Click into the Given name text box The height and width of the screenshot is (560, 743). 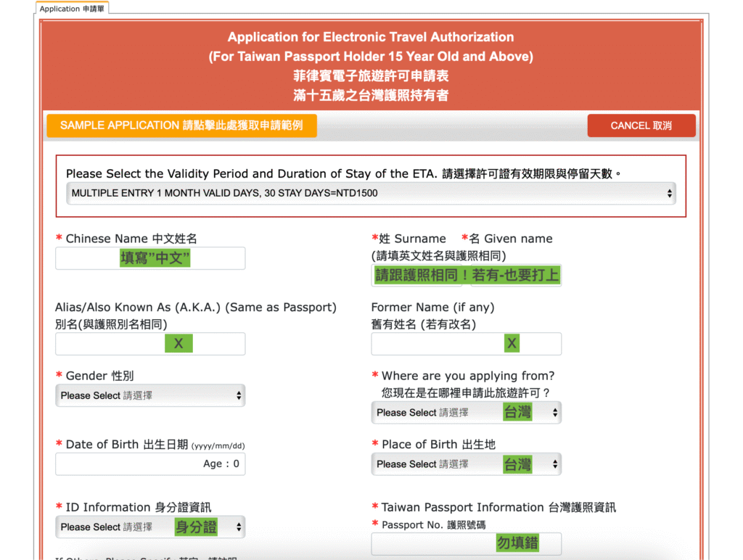coord(516,276)
